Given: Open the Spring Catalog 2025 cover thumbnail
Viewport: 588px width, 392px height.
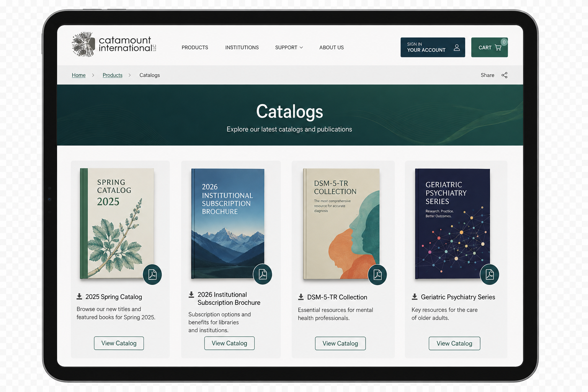Looking at the screenshot, I should pos(117,223).
